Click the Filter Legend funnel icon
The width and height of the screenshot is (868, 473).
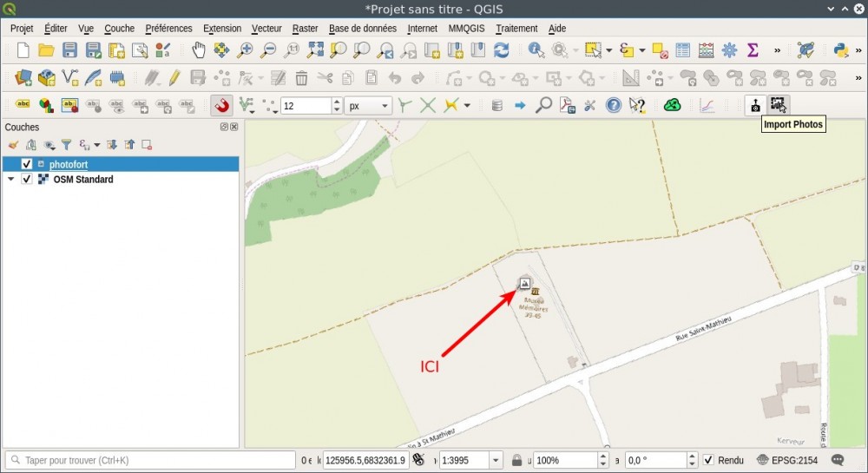coord(67,145)
